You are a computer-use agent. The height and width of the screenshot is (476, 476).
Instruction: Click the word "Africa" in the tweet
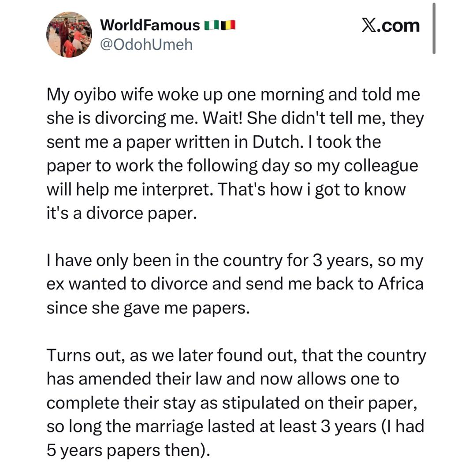(x=400, y=284)
